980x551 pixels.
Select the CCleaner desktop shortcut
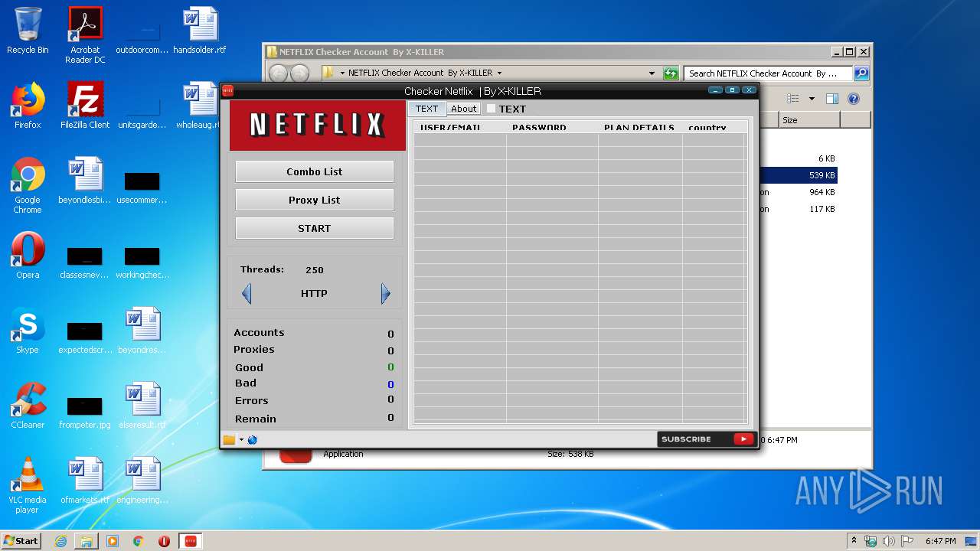tap(28, 406)
